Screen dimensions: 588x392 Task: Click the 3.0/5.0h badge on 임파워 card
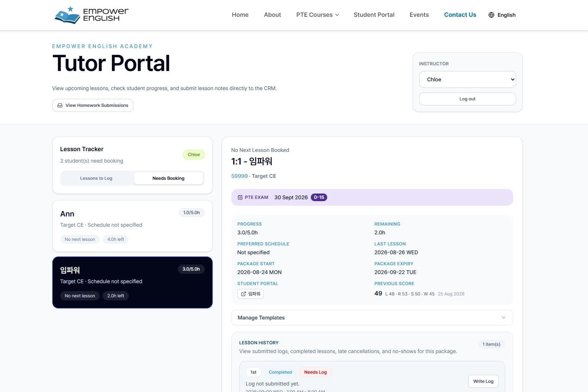pos(191,269)
